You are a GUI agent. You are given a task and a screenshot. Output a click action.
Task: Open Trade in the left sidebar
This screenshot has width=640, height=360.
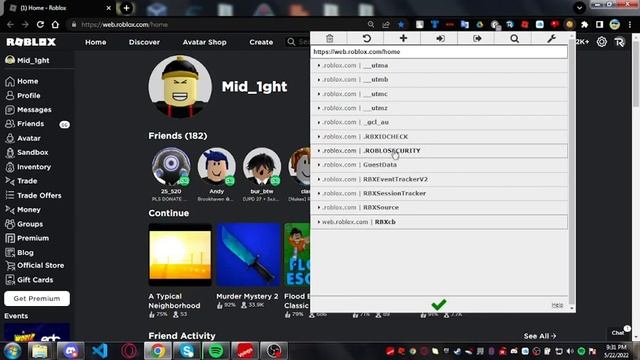21,181
